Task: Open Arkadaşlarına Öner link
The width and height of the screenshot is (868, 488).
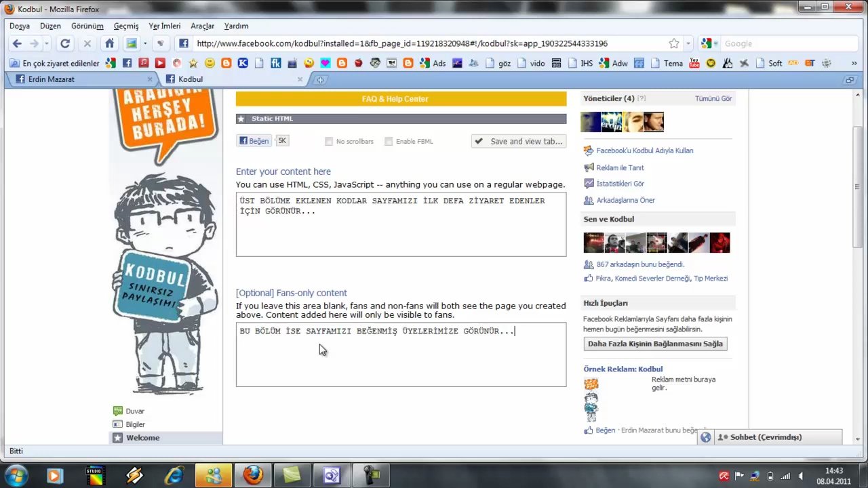Action: [x=625, y=200]
